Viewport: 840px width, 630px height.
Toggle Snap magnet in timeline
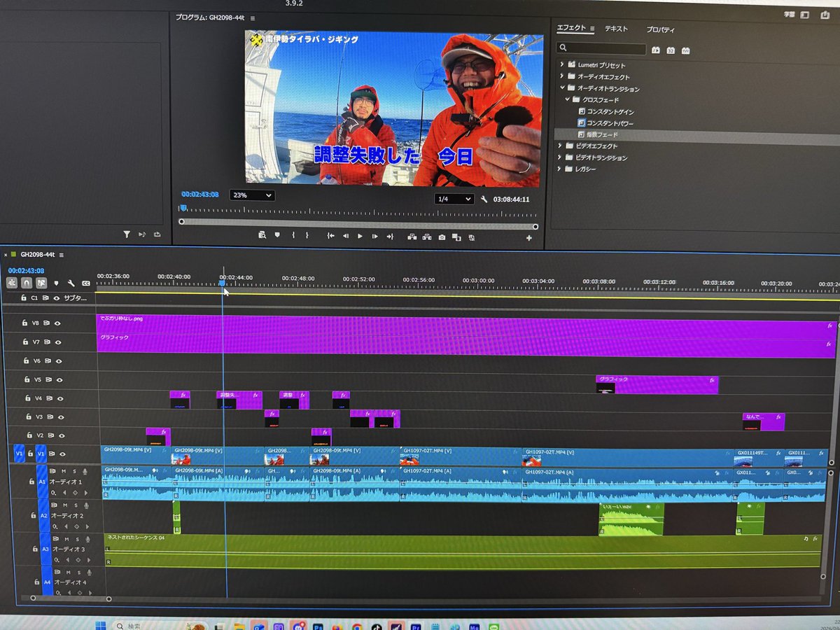point(27,283)
